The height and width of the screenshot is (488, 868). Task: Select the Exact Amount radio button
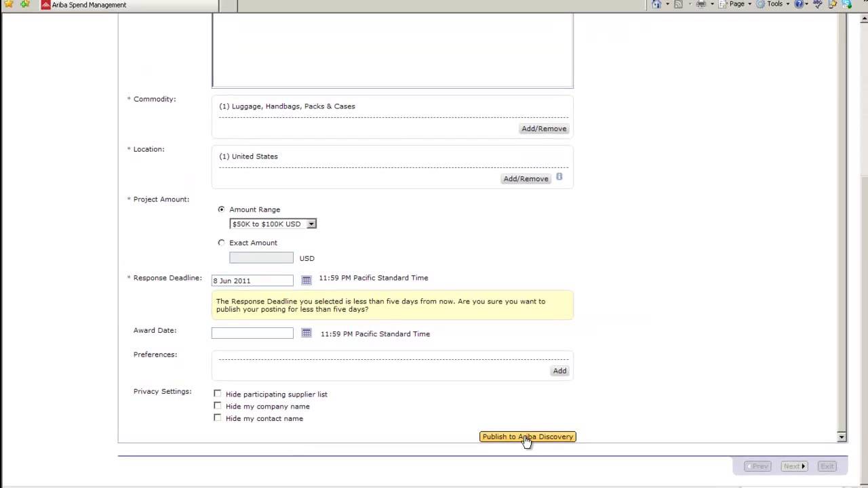coord(221,242)
